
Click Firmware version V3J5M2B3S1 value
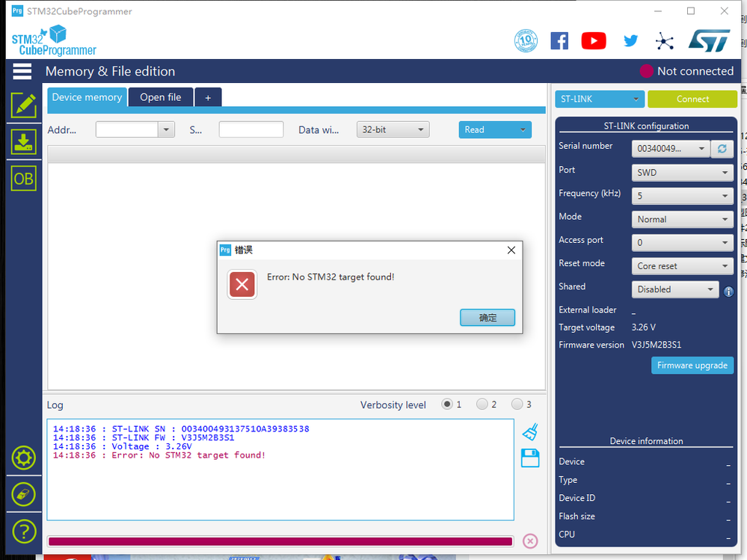(657, 345)
